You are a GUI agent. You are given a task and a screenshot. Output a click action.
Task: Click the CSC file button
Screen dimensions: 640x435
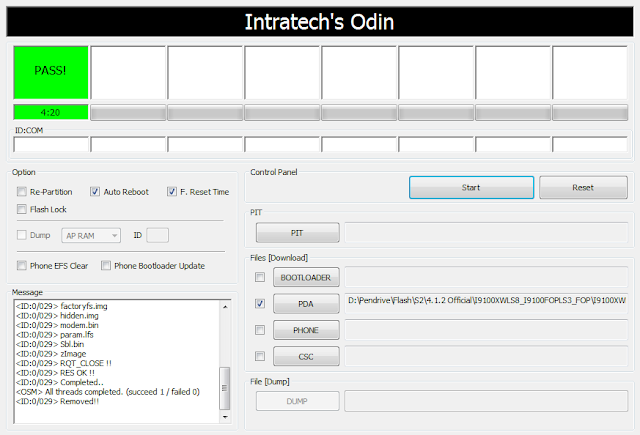tap(306, 356)
